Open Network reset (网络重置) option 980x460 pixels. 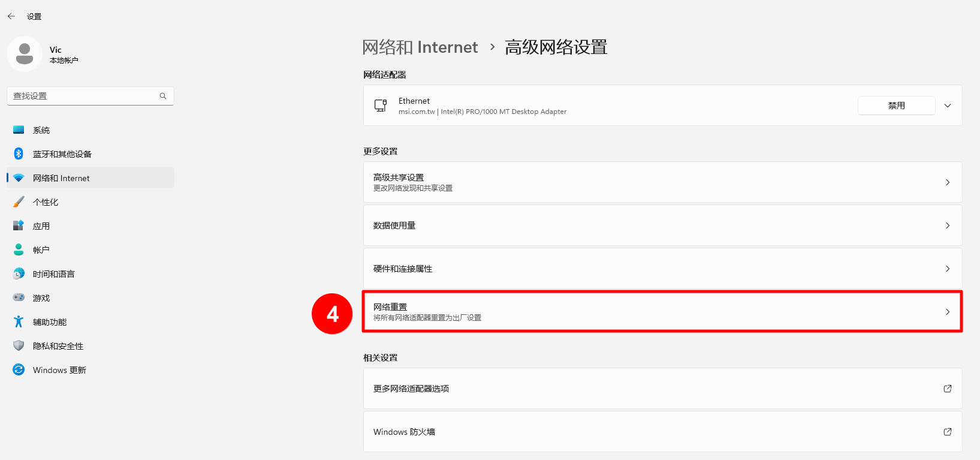tap(662, 312)
